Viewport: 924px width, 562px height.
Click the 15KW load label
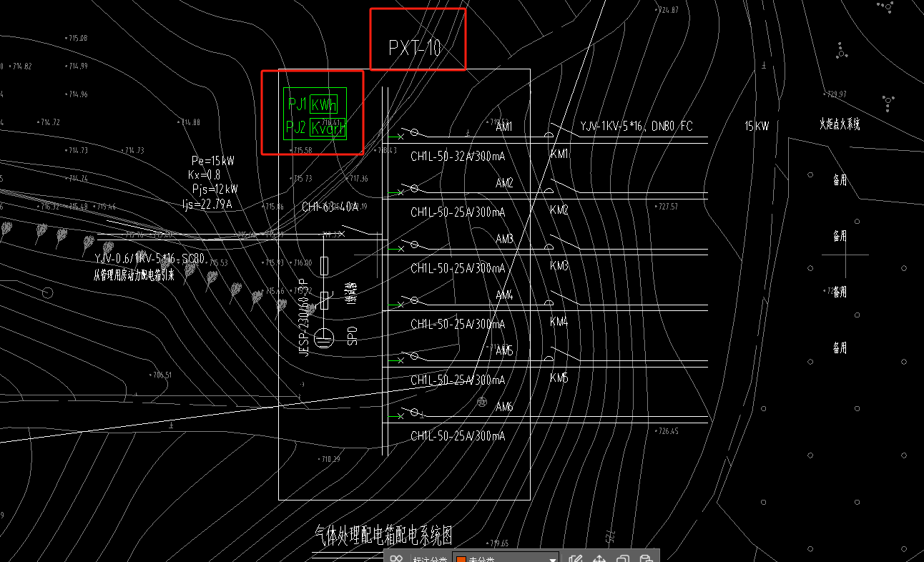pyautogui.click(x=757, y=126)
